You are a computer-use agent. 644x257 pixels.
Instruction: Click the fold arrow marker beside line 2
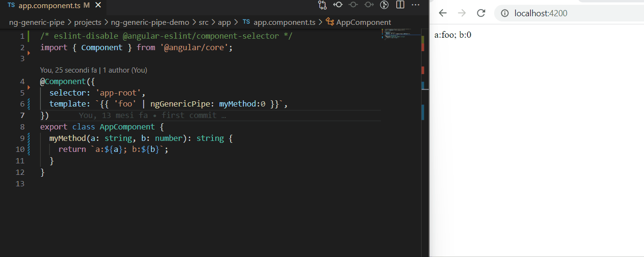[29, 53]
